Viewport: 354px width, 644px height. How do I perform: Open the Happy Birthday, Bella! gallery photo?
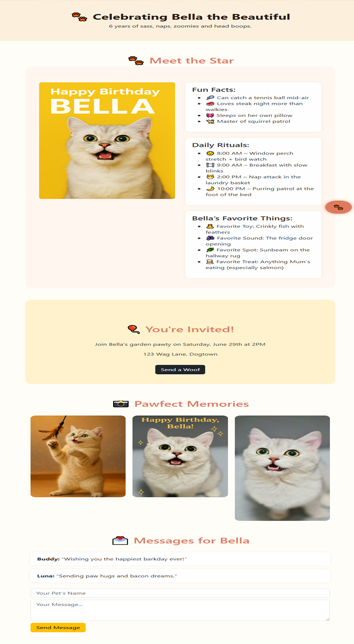[180, 456]
